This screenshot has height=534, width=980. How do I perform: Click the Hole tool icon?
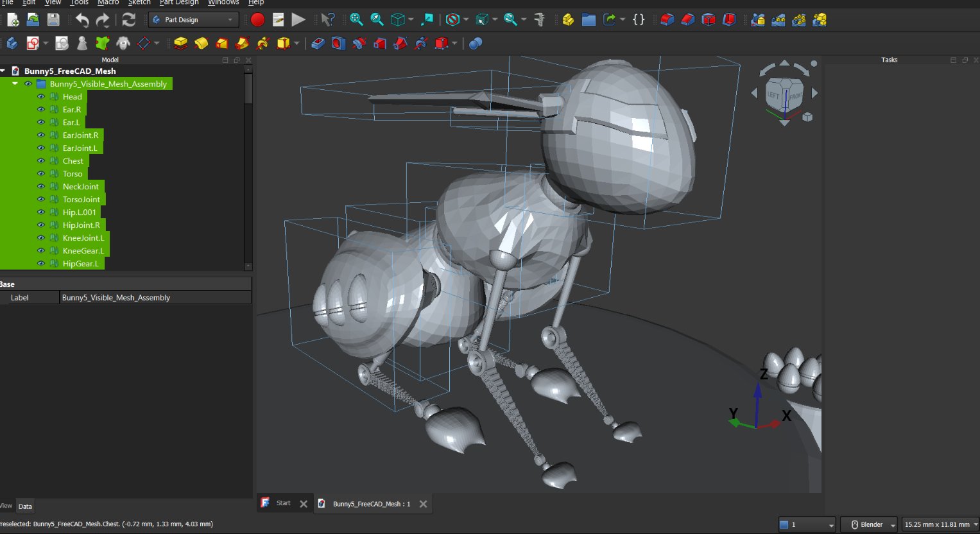[338, 43]
